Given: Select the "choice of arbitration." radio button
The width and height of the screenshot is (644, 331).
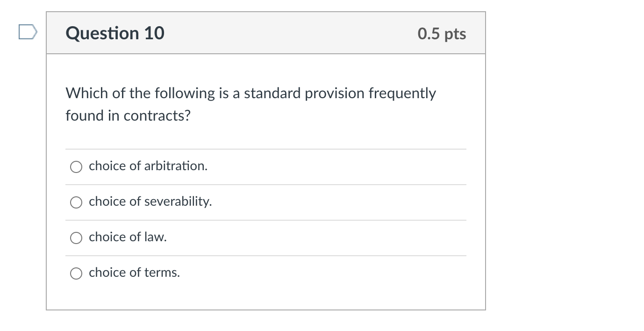Looking at the screenshot, I should coord(76,167).
